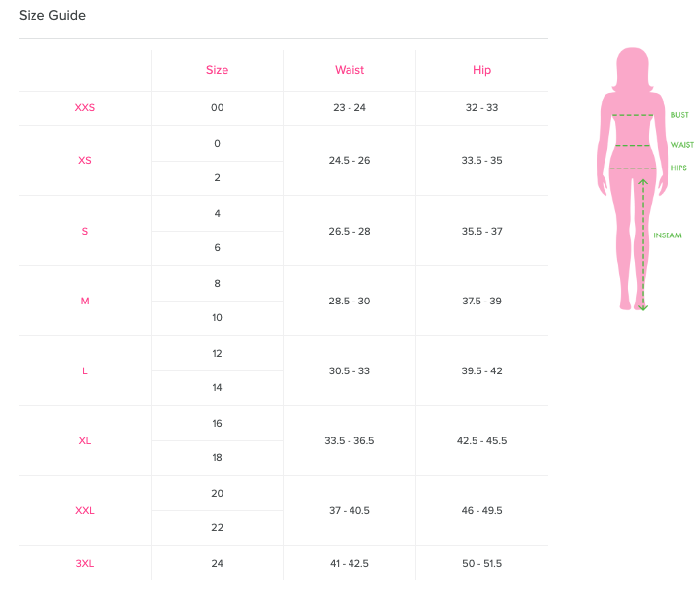Viewport: 700px width, 605px height.
Task: Click the M row label
Action: [x=85, y=301]
